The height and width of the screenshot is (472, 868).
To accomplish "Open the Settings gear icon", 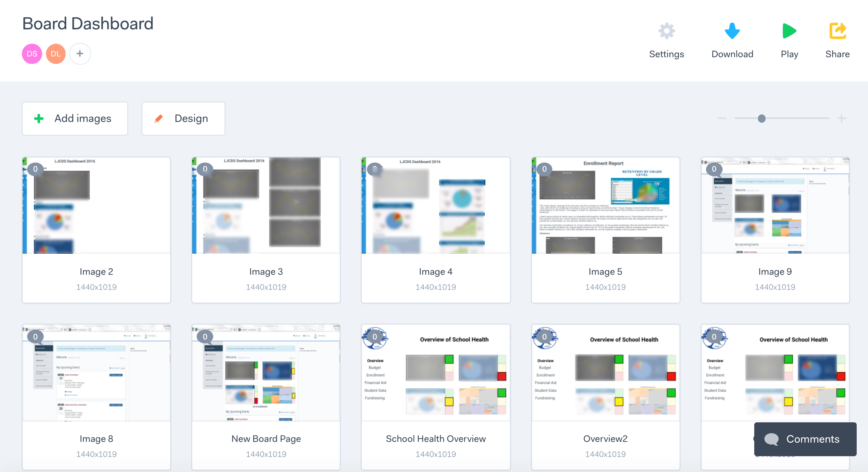I will pyautogui.click(x=666, y=31).
